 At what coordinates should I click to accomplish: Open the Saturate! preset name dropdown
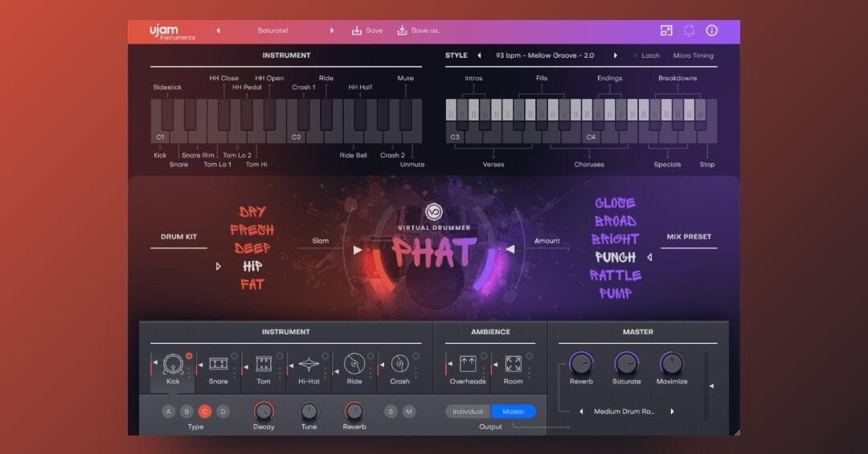click(273, 31)
